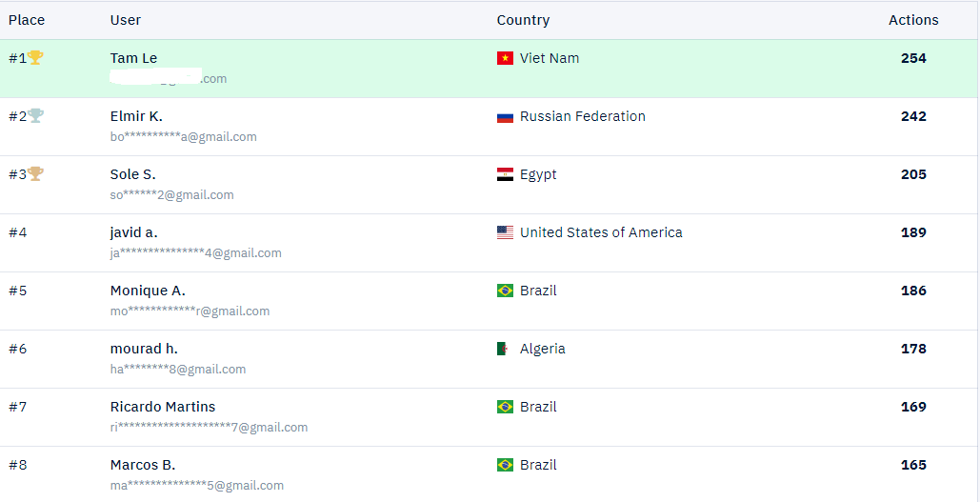This screenshot has height=502, width=980.
Task: Click Monique A.'s Brazil flag icon
Action: point(505,291)
